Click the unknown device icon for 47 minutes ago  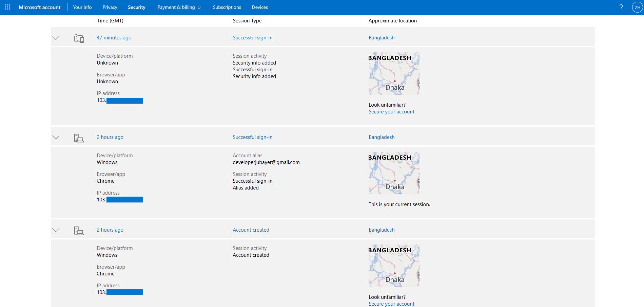point(79,38)
